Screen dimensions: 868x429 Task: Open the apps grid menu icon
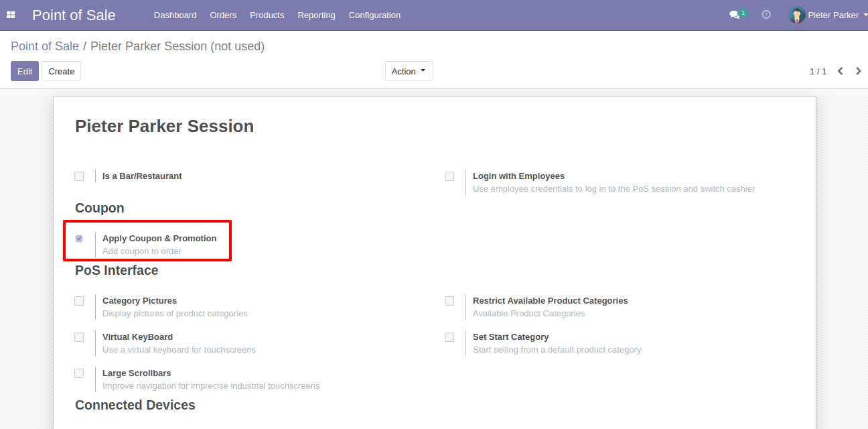click(11, 15)
